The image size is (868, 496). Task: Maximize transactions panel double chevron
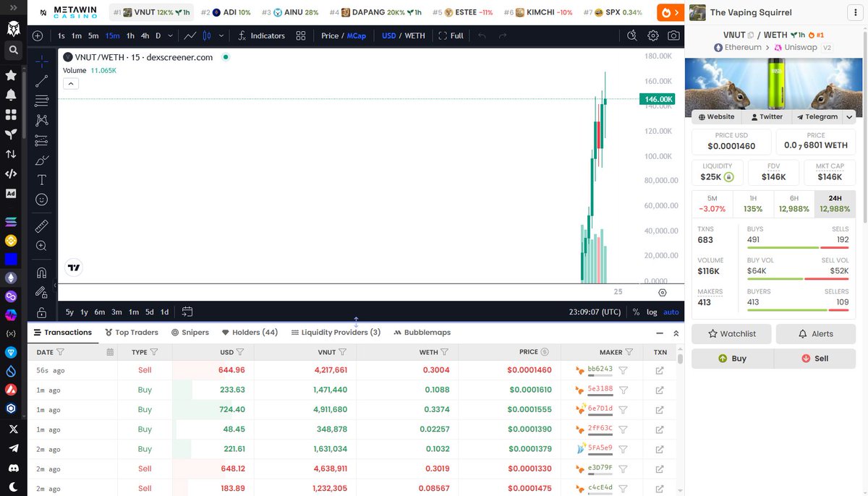point(676,333)
